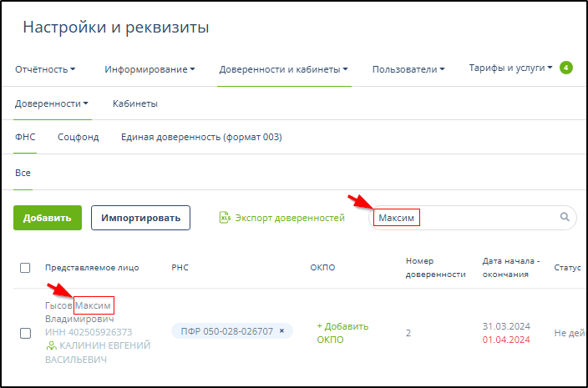Open the Доверенности submenu dropdown
Image resolution: width=588 pixels, height=388 pixels.
tap(52, 103)
